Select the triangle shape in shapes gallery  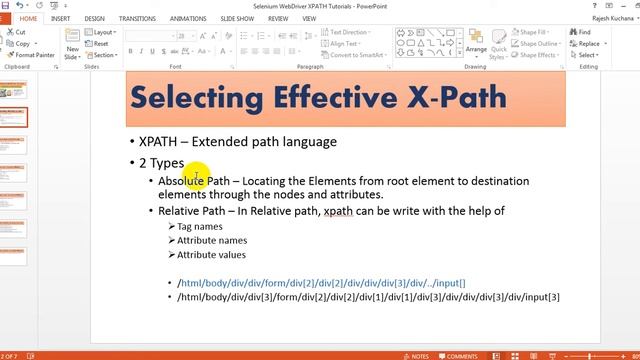tap(420, 42)
